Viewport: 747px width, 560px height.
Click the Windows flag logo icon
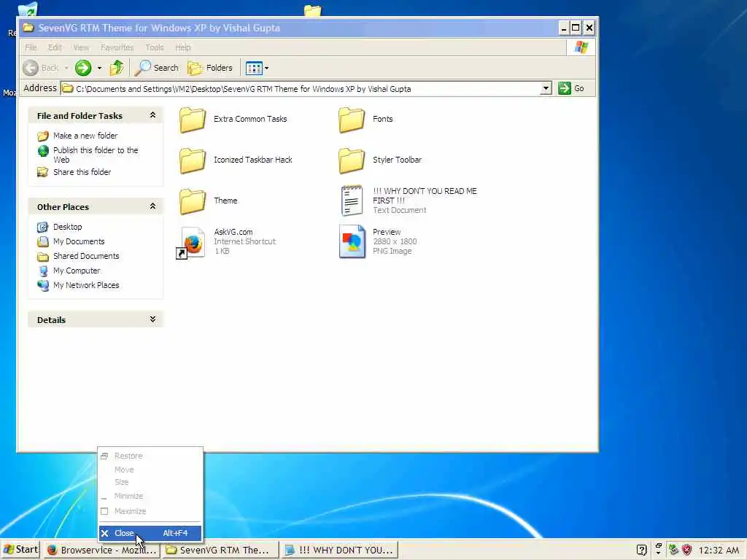click(581, 47)
